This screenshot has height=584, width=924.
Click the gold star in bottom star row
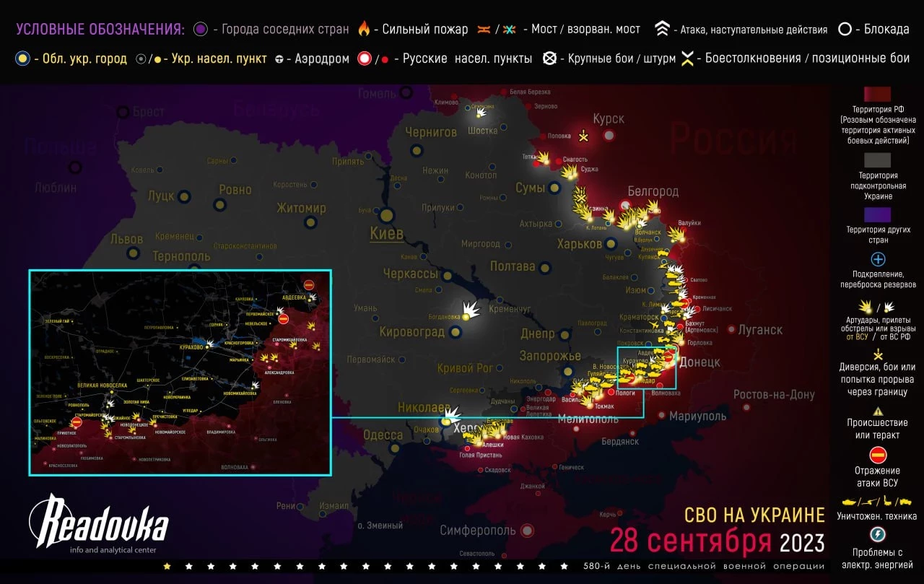pos(167,567)
